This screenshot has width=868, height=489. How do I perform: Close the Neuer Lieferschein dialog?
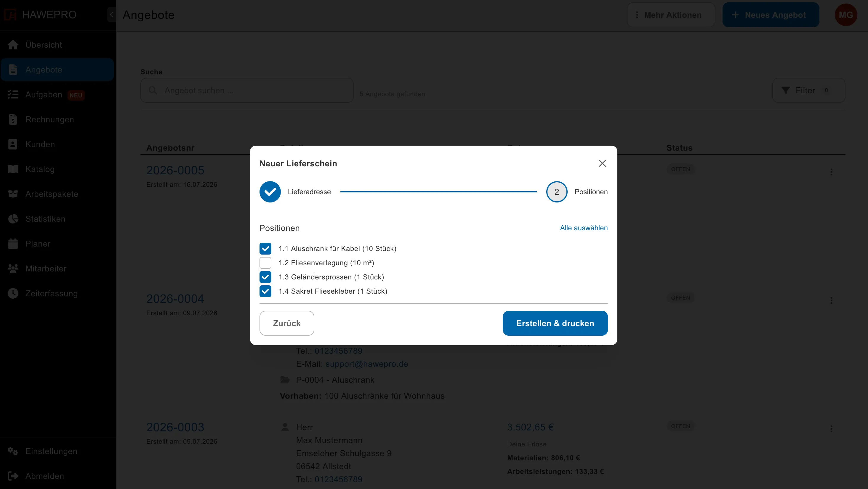(x=602, y=163)
